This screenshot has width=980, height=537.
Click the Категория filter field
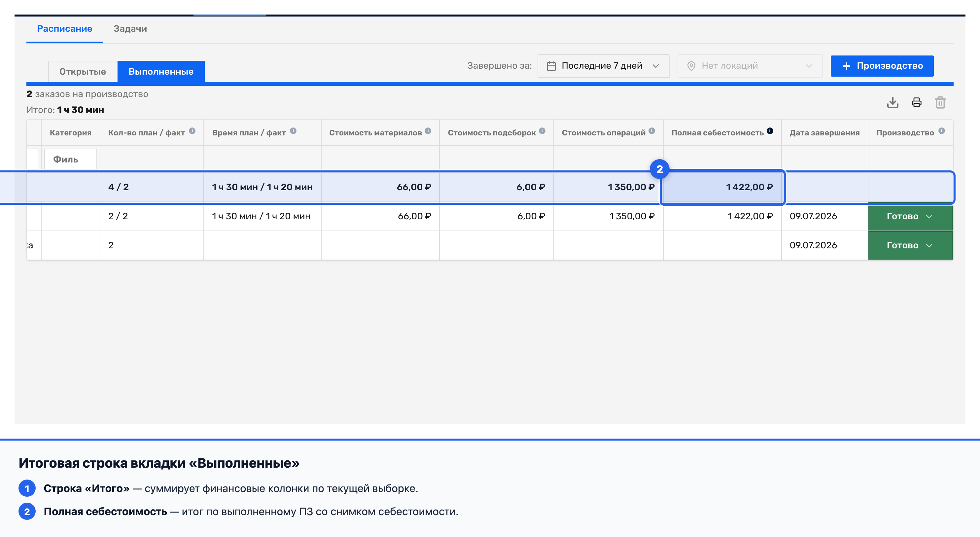[70, 159]
